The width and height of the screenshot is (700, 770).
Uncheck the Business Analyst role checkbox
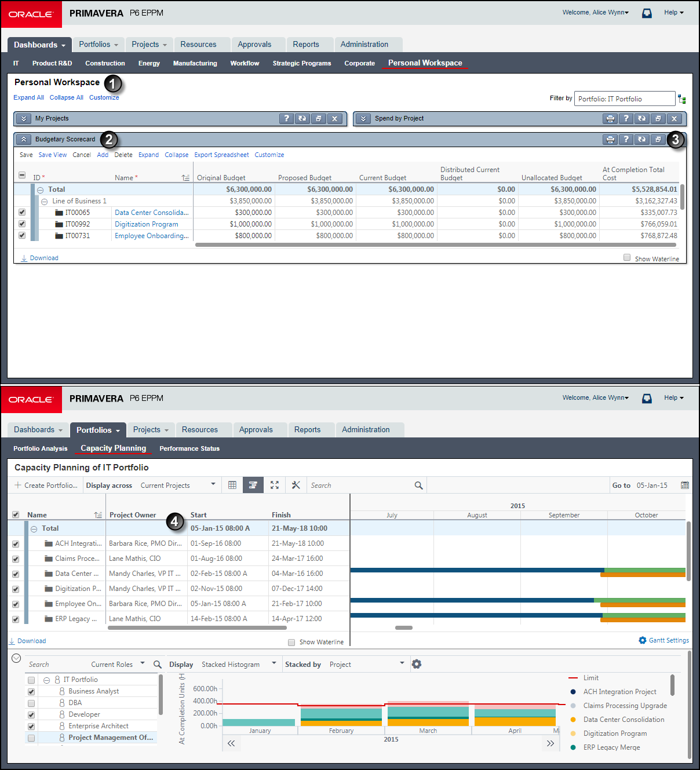31,692
